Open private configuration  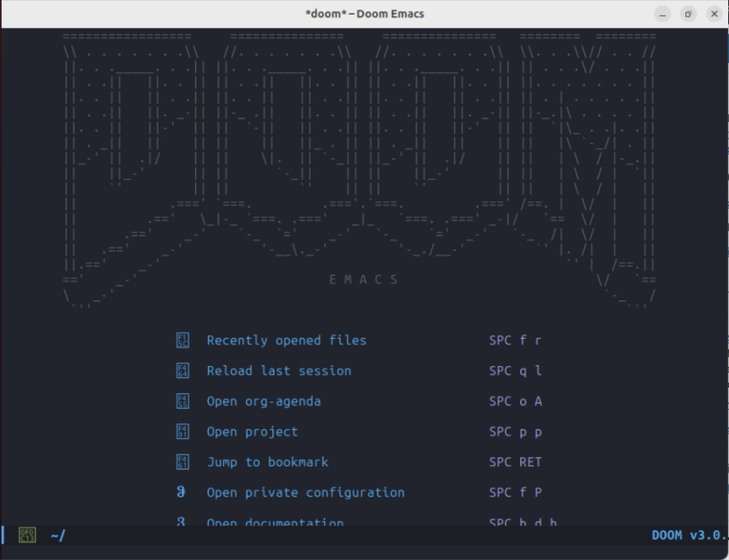tap(306, 493)
